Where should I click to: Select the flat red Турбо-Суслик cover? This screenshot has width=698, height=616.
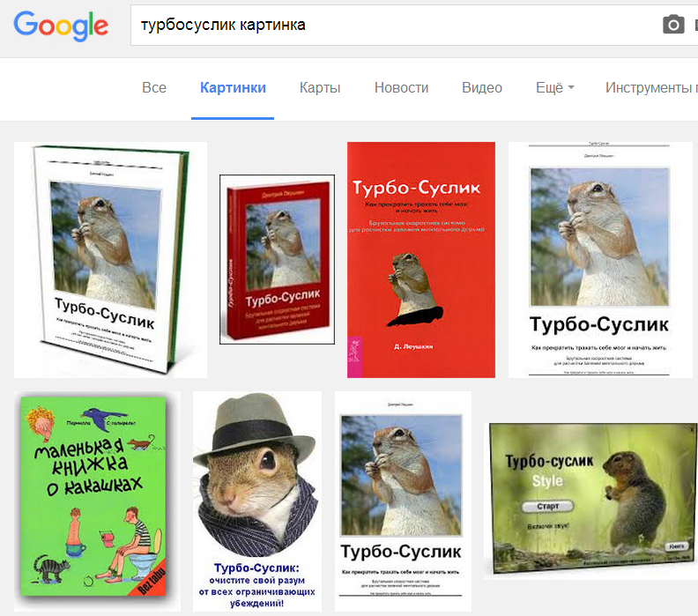420,260
